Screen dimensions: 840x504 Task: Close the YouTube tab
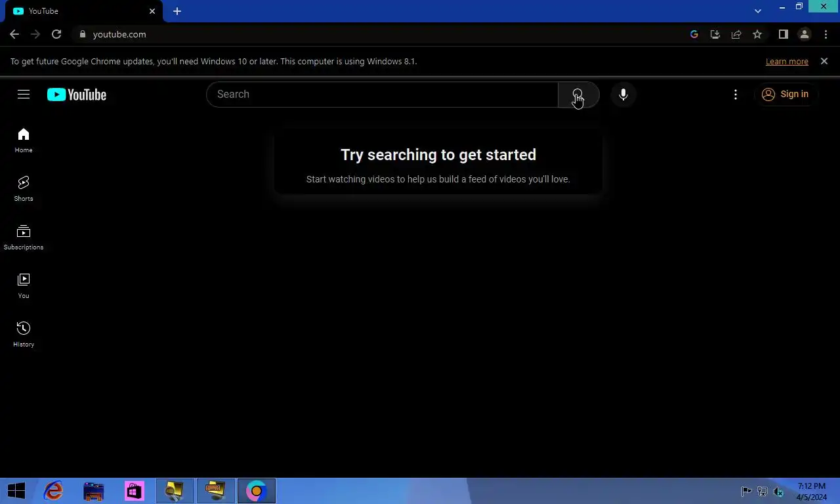click(152, 11)
